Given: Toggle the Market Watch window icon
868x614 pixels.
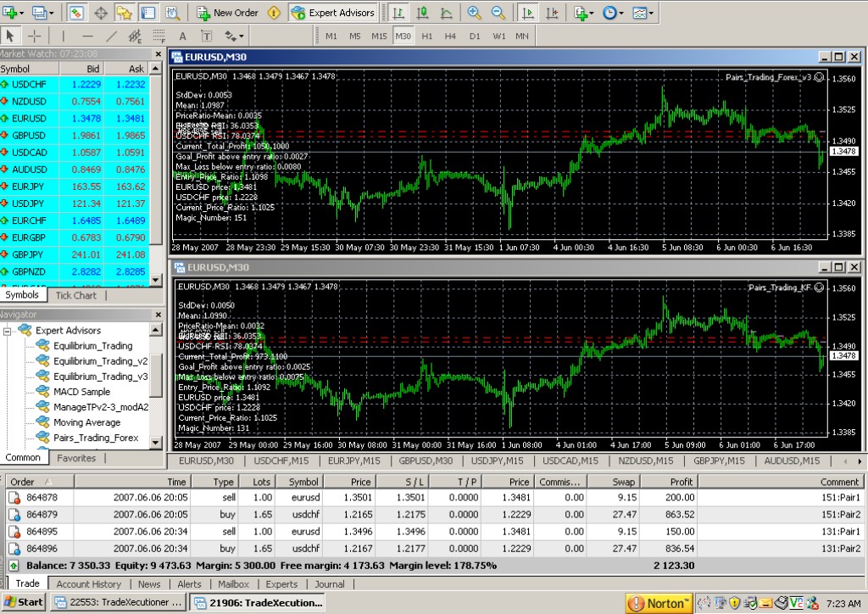Looking at the screenshot, I should pyautogui.click(x=75, y=12).
